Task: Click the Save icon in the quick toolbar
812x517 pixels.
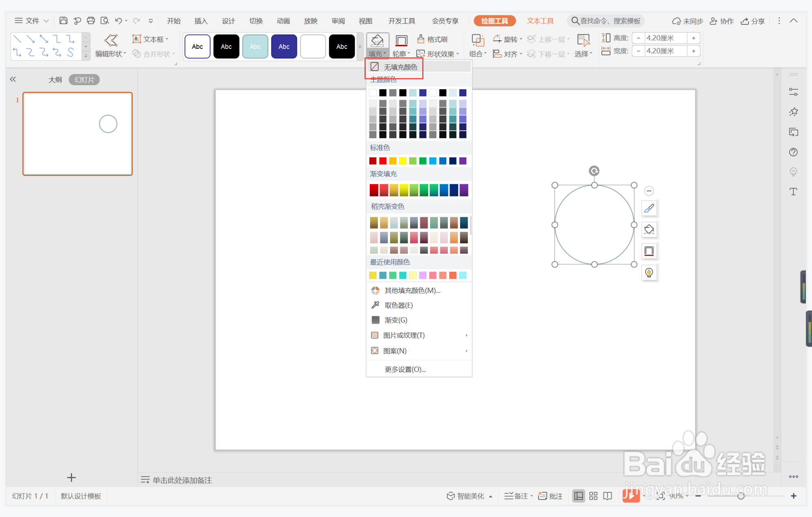Action: coord(63,21)
